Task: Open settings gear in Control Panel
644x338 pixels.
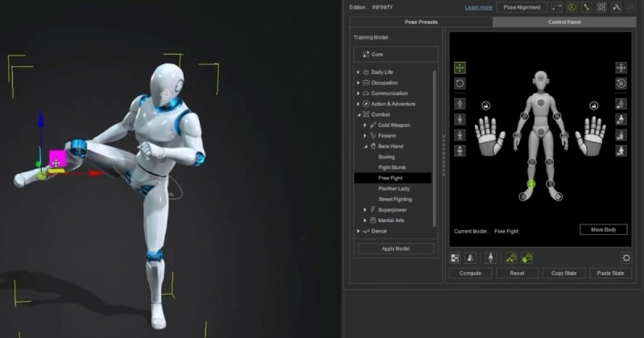Action: (x=626, y=258)
